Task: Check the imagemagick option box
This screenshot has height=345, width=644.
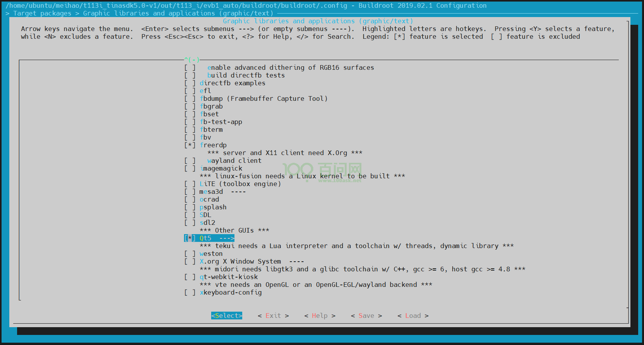Action: (190, 168)
